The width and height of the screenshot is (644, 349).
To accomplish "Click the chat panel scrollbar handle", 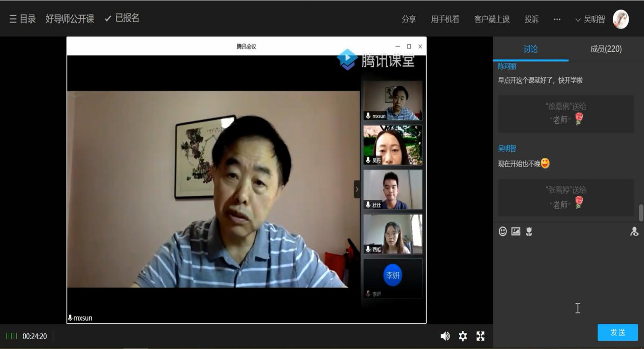I will [641, 213].
